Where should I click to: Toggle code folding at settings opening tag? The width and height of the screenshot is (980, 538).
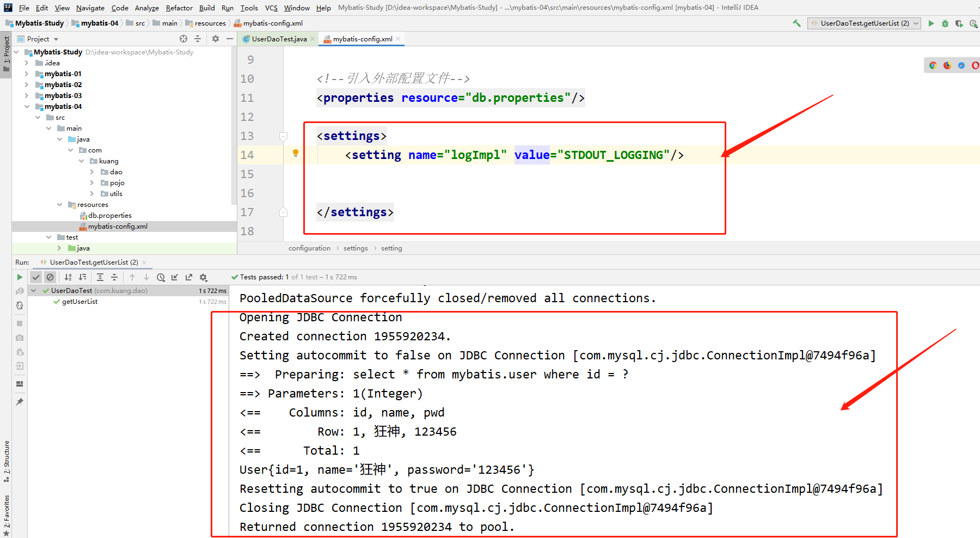point(283,136)
